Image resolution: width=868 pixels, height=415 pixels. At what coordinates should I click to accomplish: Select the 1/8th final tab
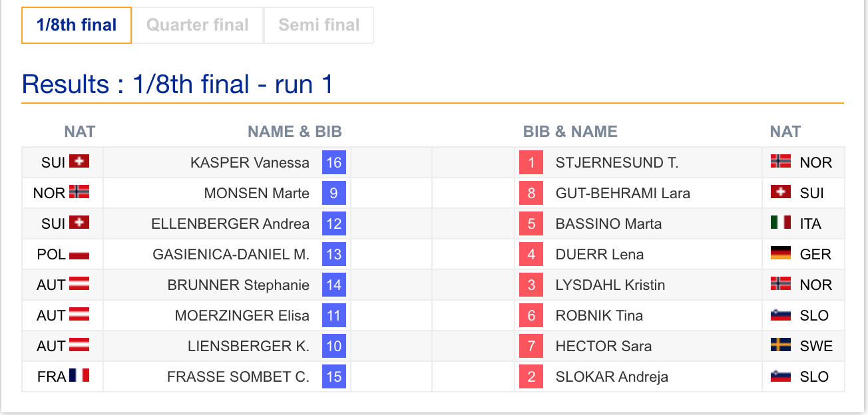point(77,25)
